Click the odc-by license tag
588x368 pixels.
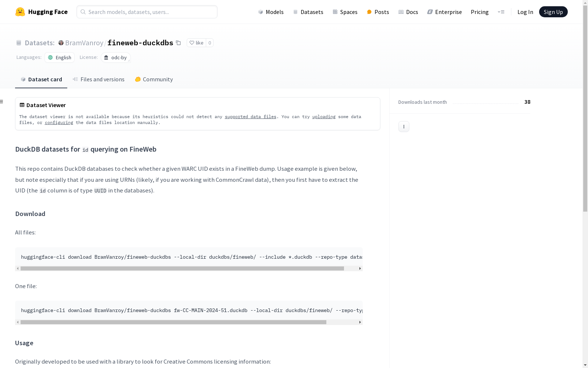pyautogui.click(x=116, y=57)
